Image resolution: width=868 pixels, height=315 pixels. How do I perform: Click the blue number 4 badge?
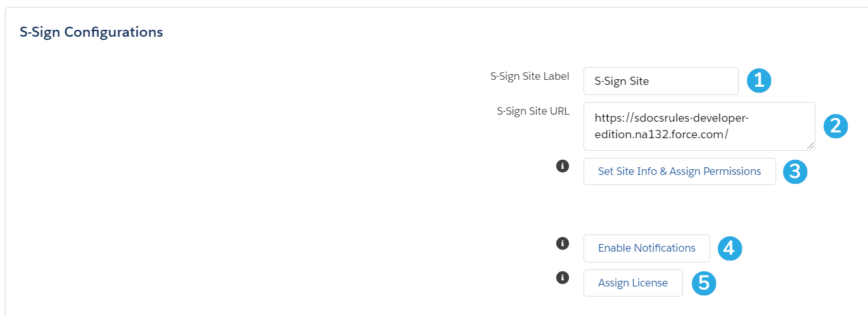(729, 248)
